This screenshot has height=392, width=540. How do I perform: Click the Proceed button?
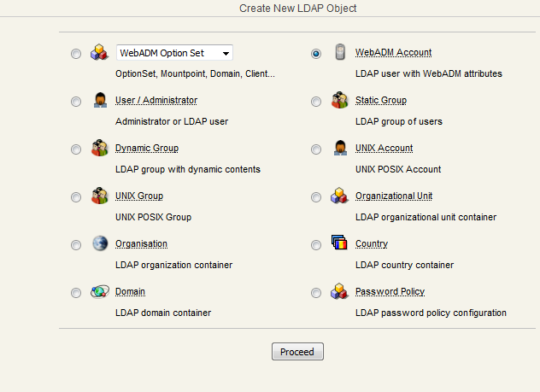click(297, 351)
